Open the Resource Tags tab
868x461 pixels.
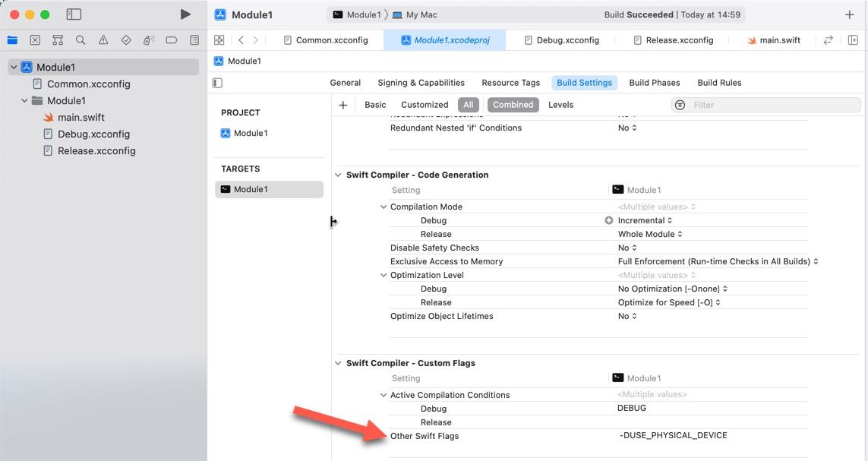(510, 83)
